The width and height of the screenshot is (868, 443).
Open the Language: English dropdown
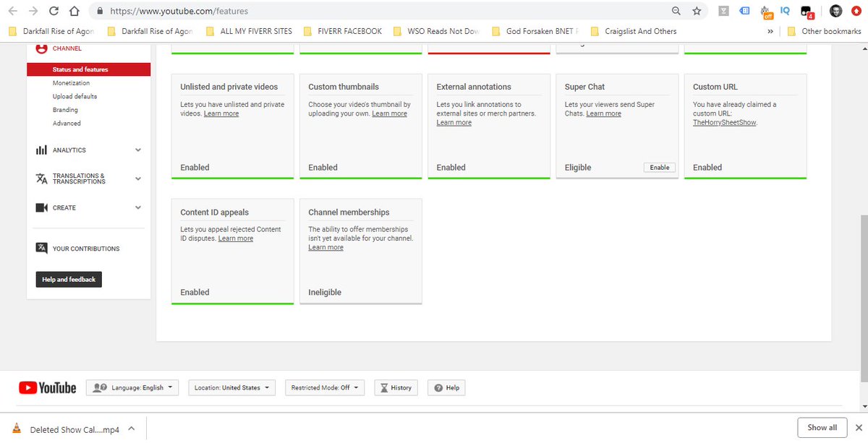[132, 388]
